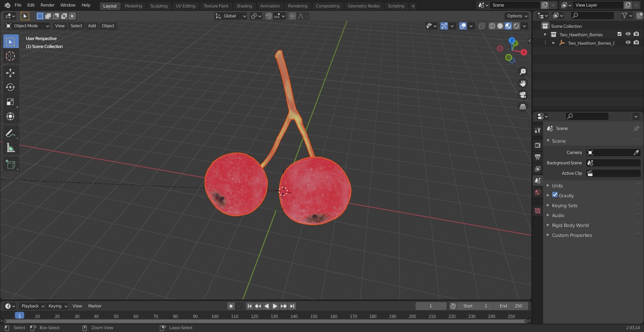Switch to the Sculpting workspace tab
This screenshot has height=332, width=644.
tap(159, 6)
